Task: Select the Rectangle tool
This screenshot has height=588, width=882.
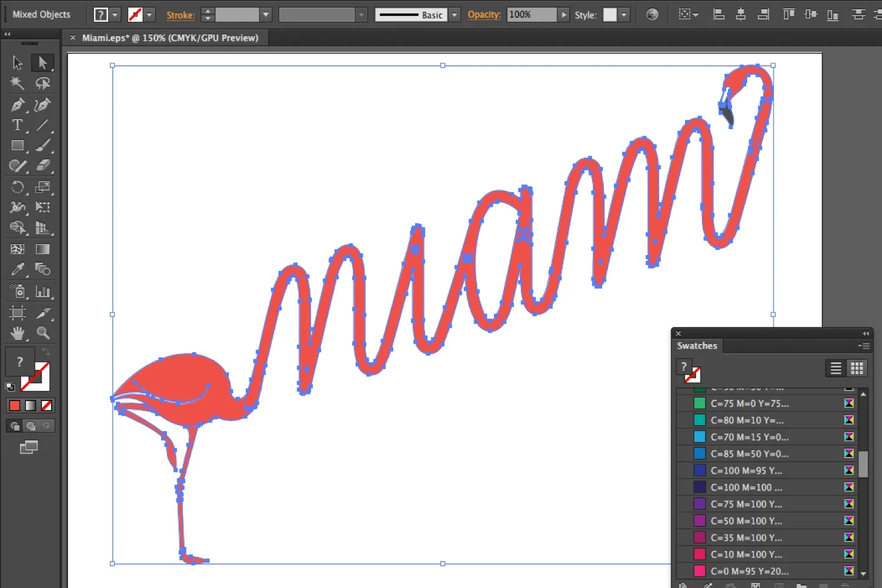Action: point(17,145)
